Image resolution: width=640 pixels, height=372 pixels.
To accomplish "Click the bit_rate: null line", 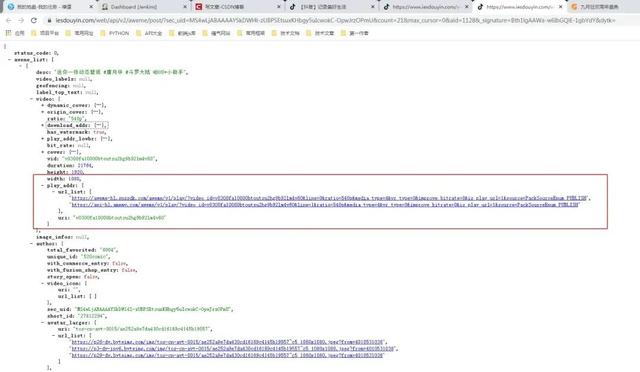I will (68, 145).
